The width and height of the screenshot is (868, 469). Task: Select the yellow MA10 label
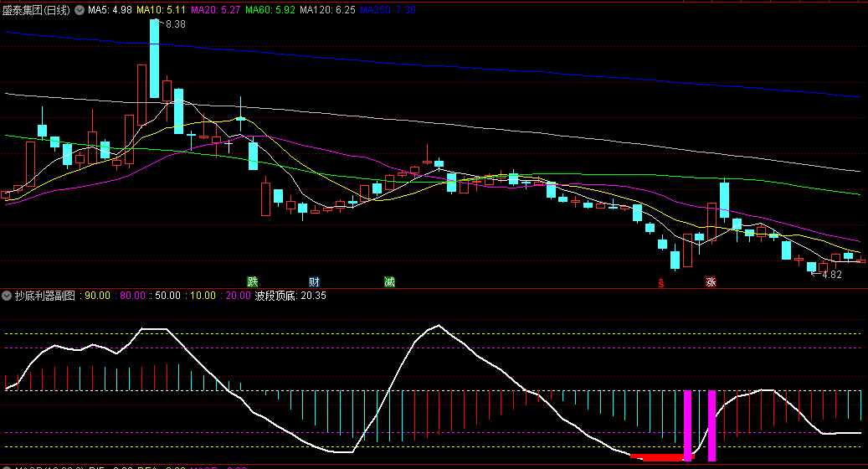point(162,11)
